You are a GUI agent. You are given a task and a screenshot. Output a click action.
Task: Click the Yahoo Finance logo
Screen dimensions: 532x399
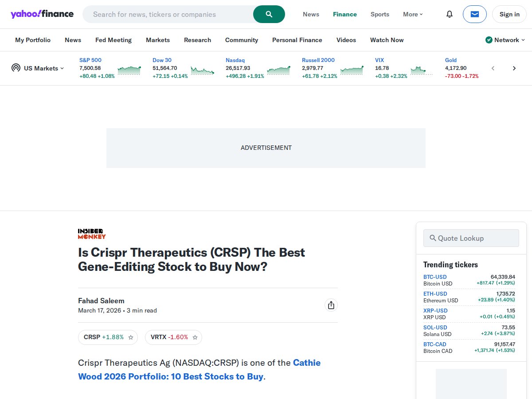click(42, 14)
